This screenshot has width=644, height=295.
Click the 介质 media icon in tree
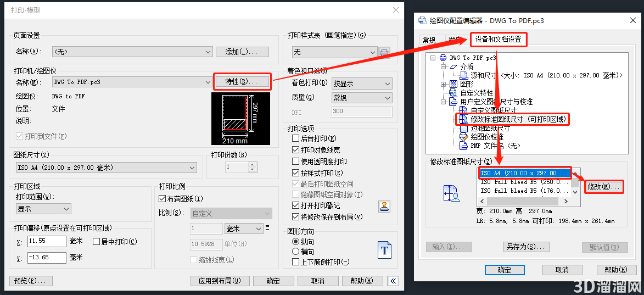point(453,66)
